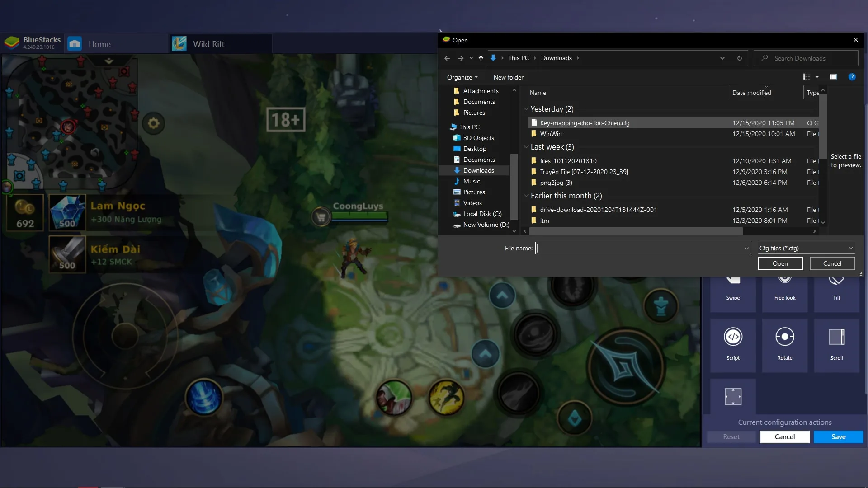Select the files_101120201310 folder
Screen dimensions: 868x488
click(673, 161)
